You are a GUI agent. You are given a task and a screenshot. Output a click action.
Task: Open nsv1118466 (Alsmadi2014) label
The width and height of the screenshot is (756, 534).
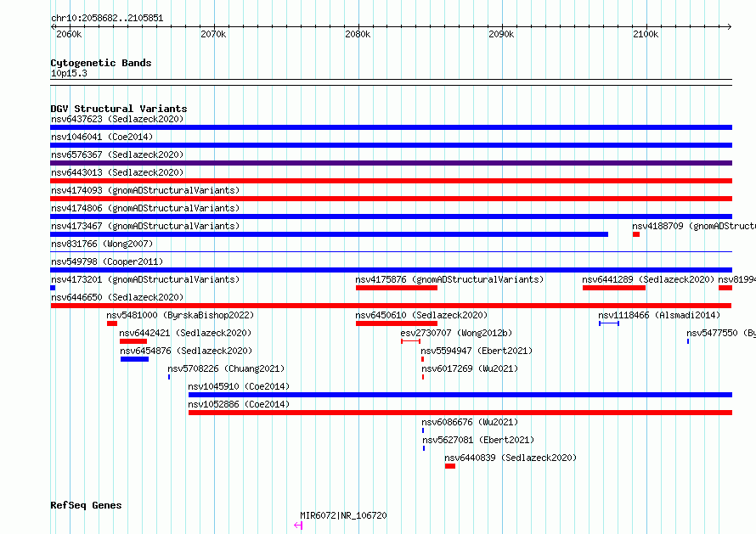tap(659, 315)
